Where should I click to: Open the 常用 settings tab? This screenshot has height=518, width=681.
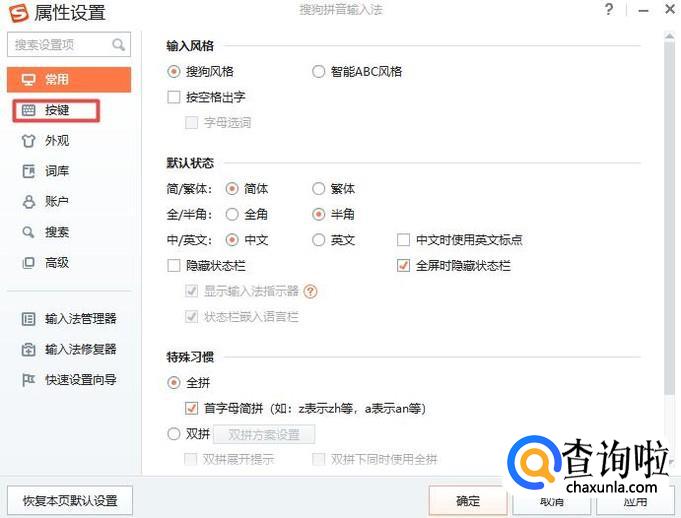[x=69, y=79]
